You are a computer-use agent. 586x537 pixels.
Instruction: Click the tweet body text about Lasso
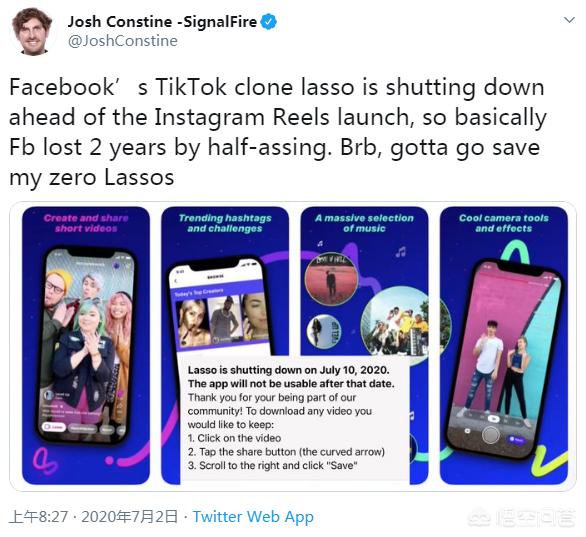(278, 132)
